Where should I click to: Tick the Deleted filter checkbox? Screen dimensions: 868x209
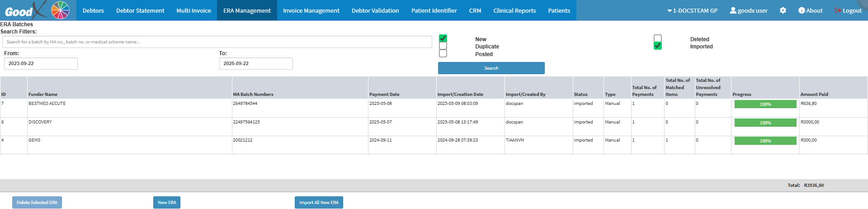point(658,38)
